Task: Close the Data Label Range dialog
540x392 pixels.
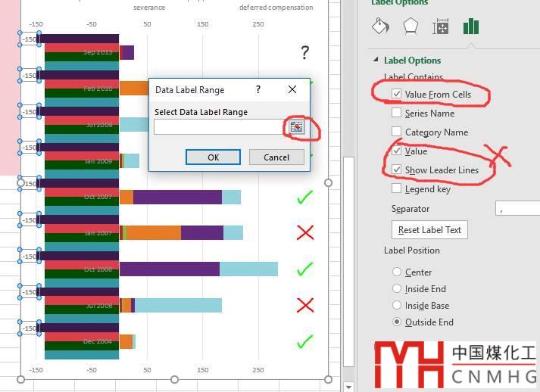Action: click(292, 90)
